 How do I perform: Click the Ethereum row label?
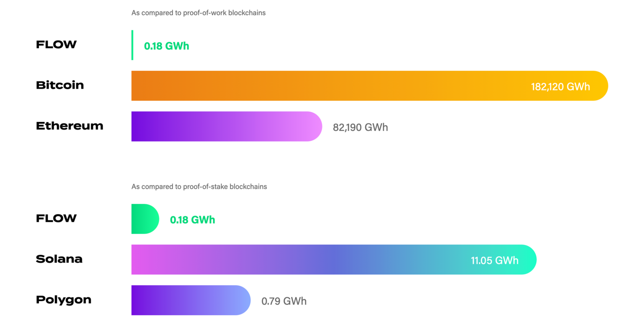click(x=69, y=126)
